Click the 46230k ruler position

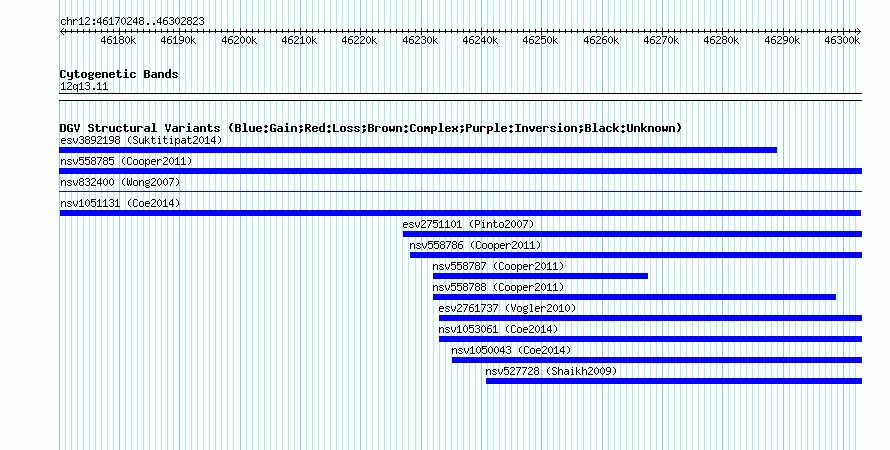(420, 41)
